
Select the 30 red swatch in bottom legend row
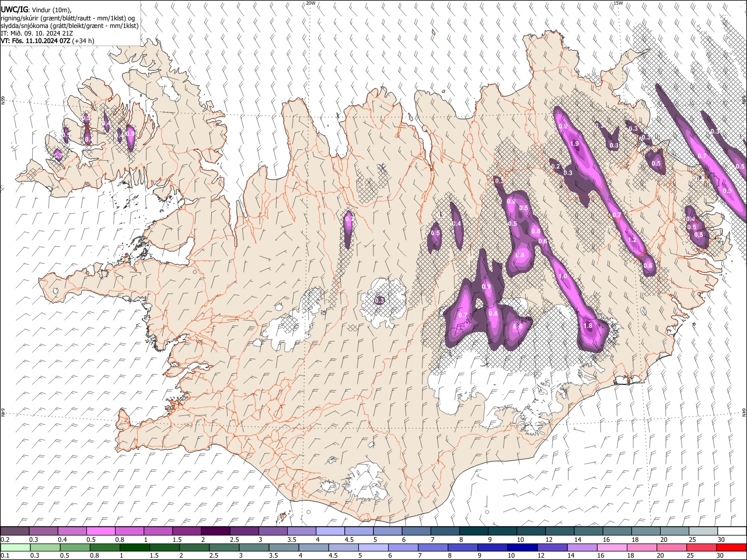coord(731,547)
